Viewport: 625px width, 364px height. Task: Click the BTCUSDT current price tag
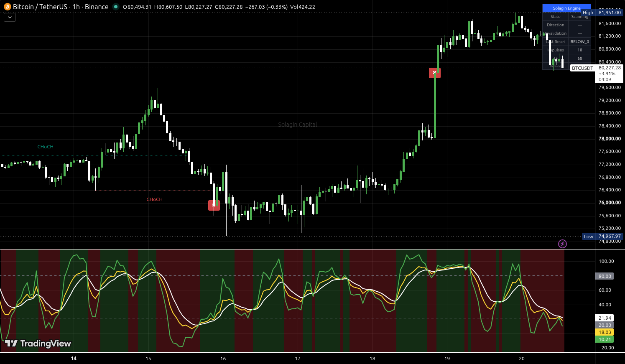[582, 68]
